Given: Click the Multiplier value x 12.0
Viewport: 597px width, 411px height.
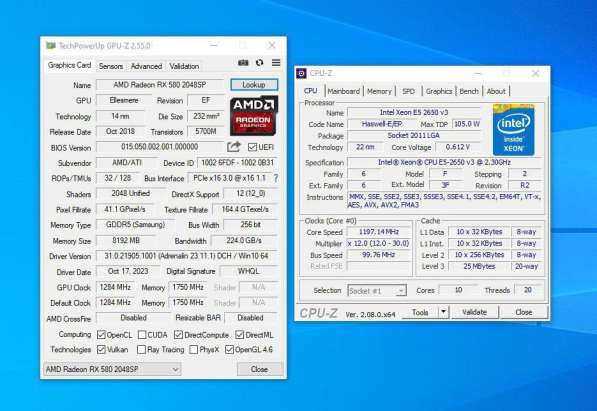Looking at the screenshot, I should pyautogui.click(x=379, y=243).
